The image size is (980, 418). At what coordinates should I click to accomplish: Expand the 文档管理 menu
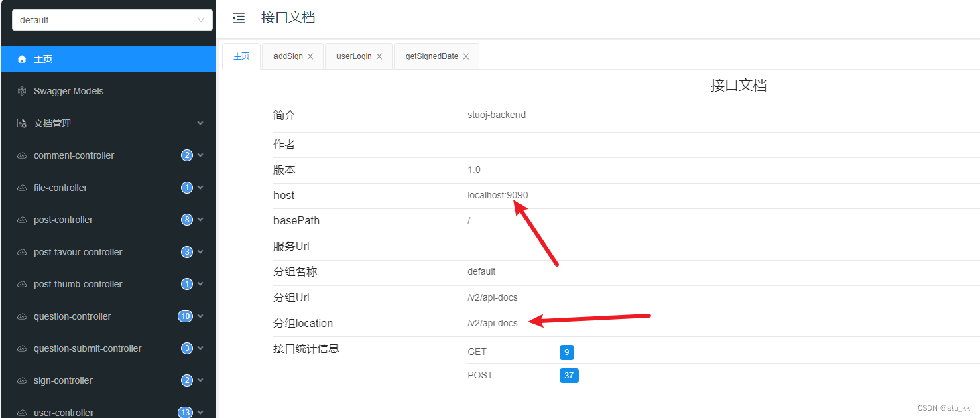(x=200, y=123)
